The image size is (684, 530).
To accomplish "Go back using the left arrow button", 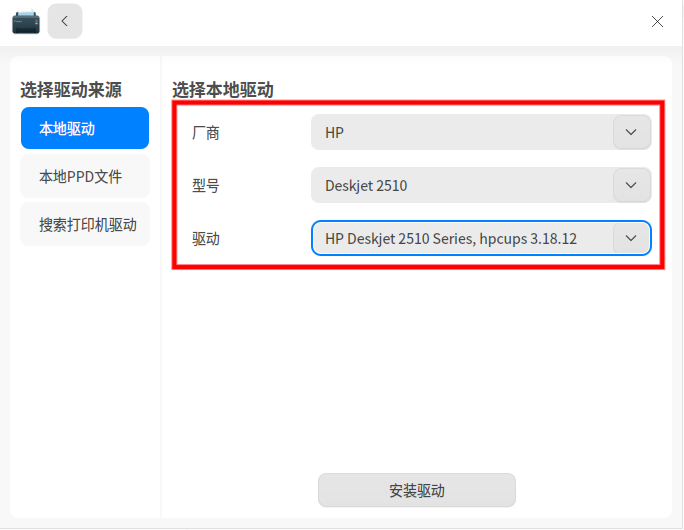I will point(65,21).
